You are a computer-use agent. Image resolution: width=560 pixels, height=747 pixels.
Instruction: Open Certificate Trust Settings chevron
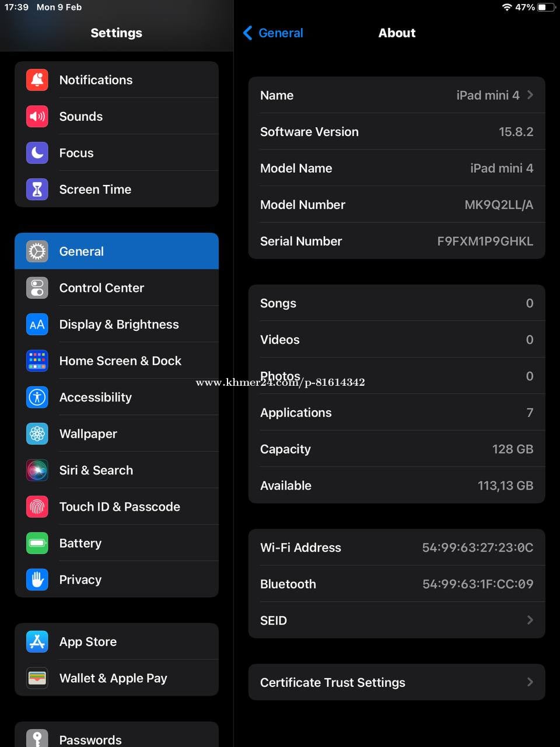tap(530, 682)
